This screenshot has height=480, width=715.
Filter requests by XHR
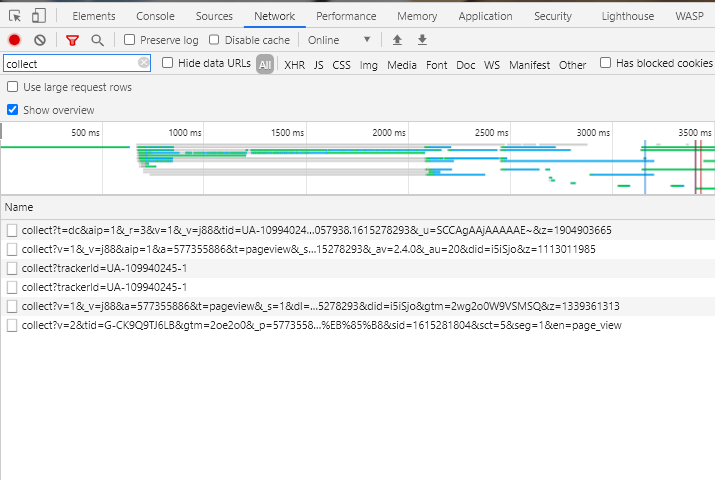(x=295, y=65)
